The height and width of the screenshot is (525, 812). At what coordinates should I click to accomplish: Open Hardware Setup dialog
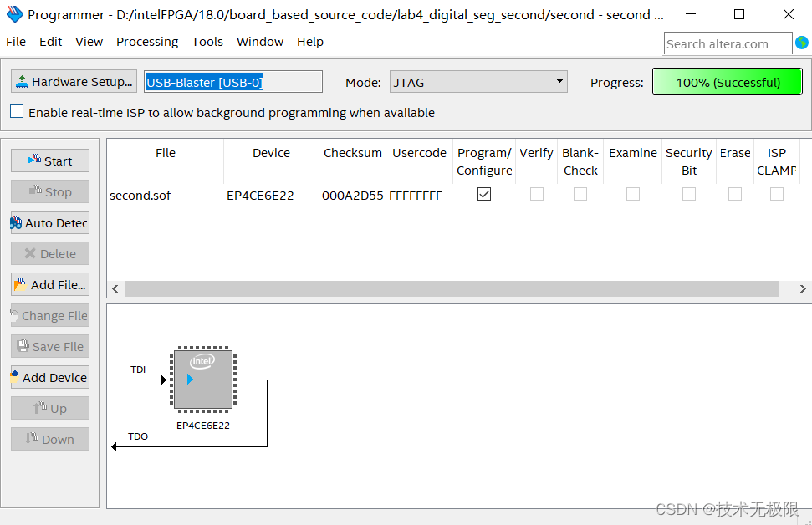coord(74,81)
